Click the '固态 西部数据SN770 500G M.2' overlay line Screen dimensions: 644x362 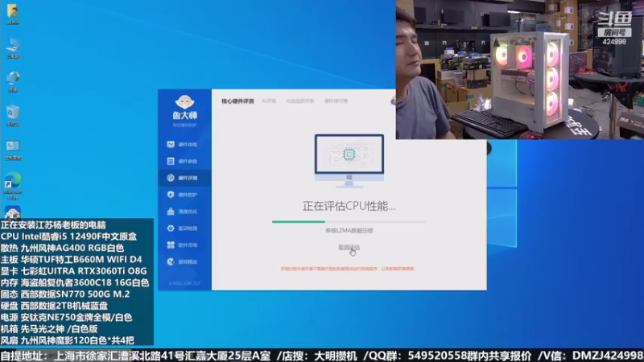(65, 294)
